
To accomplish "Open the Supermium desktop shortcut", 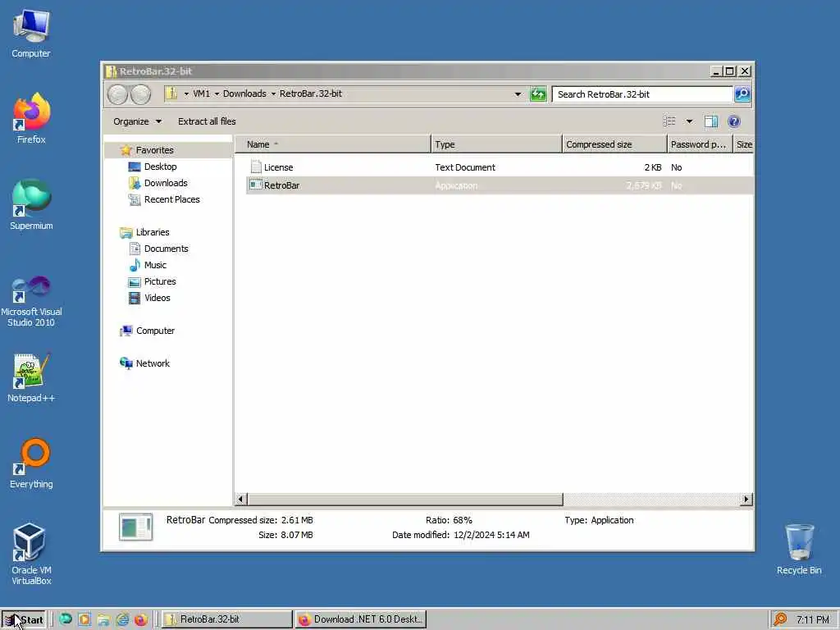I will (31, 204).
